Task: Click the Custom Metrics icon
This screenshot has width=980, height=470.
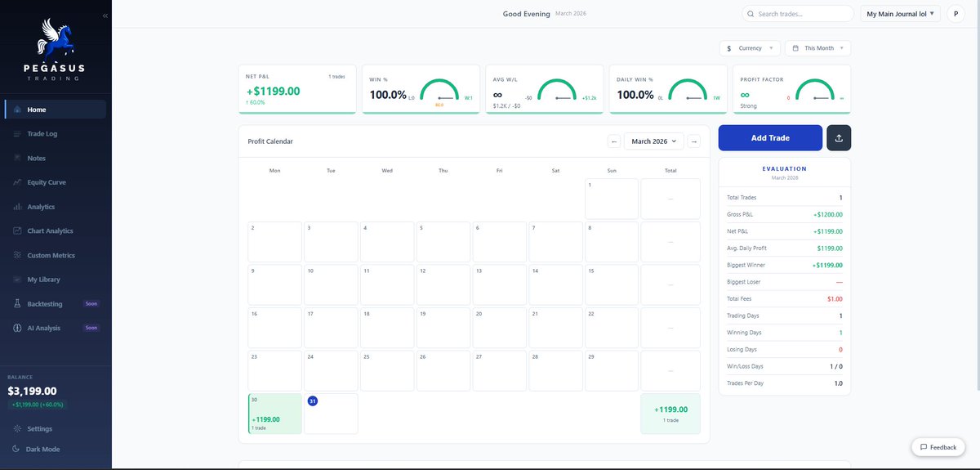Action: [x=17, y=255]
